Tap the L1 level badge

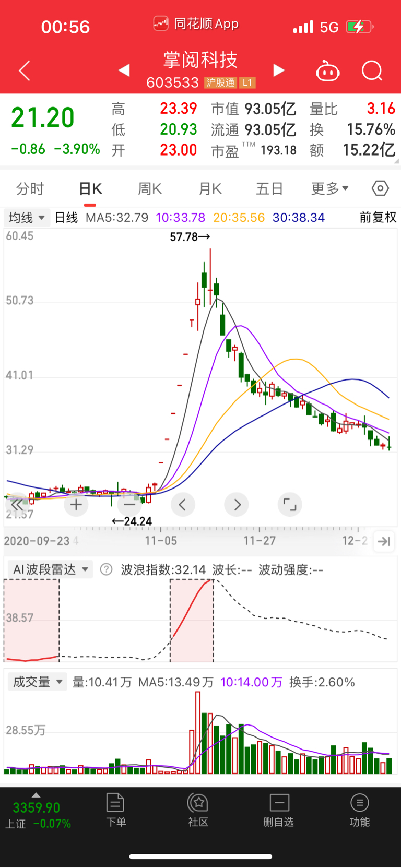247,82
